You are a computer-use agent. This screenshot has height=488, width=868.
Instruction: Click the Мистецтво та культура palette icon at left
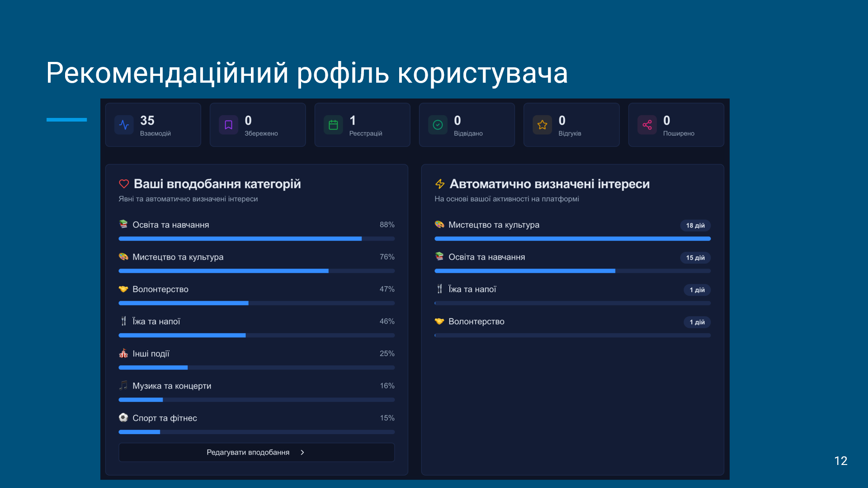tap(123, 257)
